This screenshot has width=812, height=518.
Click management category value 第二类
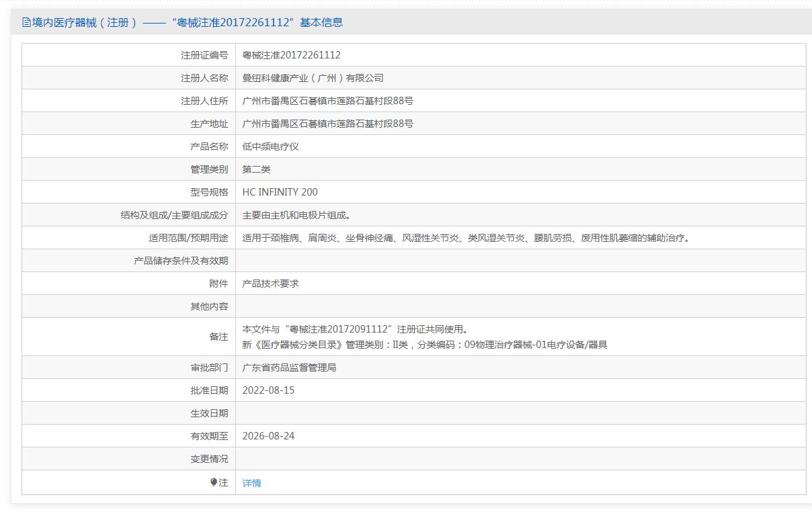point(256,169)
